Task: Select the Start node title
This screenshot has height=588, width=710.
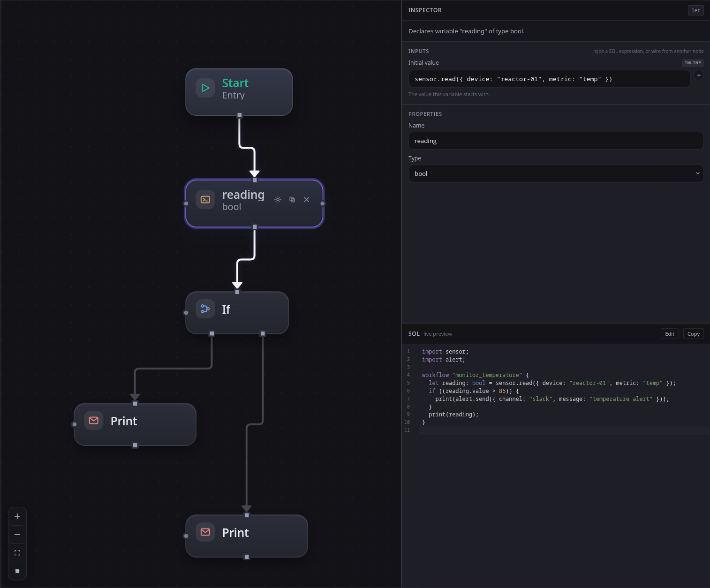Action: [x=235, y=83]
